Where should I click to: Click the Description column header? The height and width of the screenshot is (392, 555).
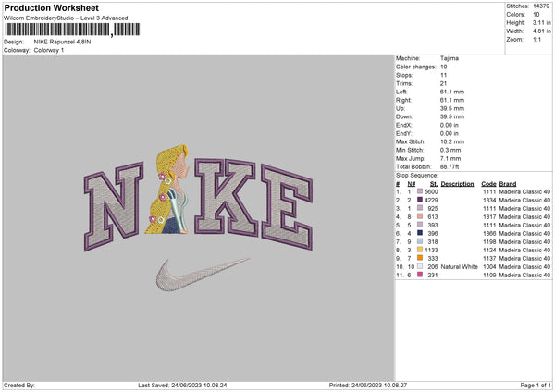(x=457, y=184)
